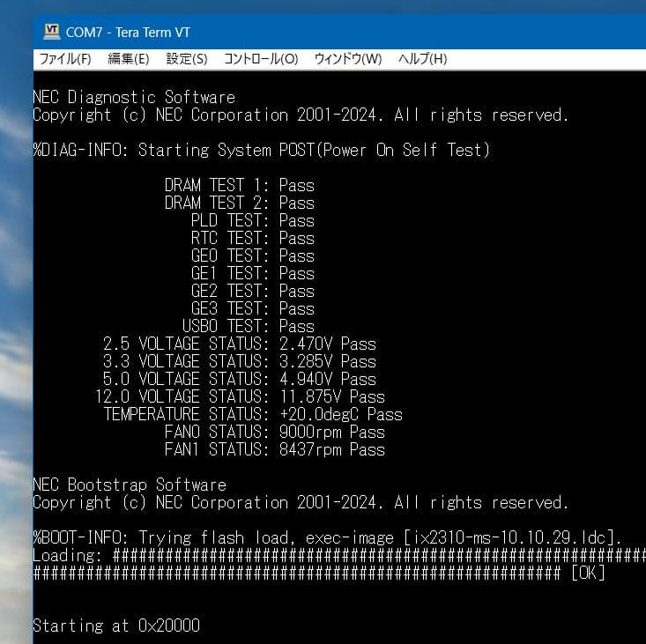This screenshot has width=646, height=644.
Task: Open the ファイル(F) menu
Action: [x=65, y=59]
